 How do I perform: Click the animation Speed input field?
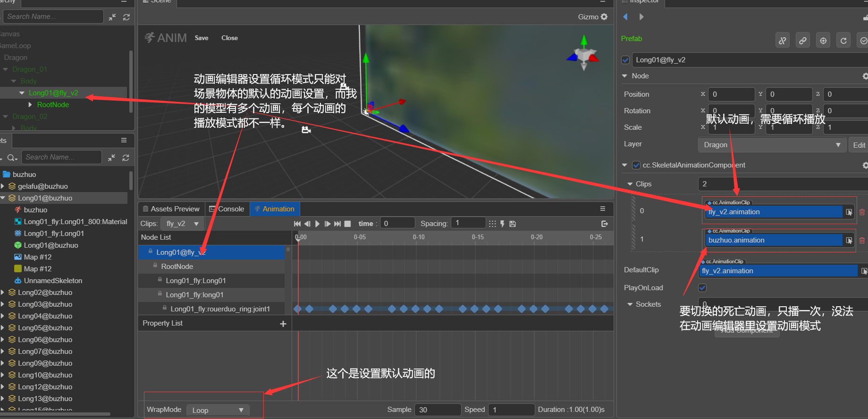click(x=511, y=410)
